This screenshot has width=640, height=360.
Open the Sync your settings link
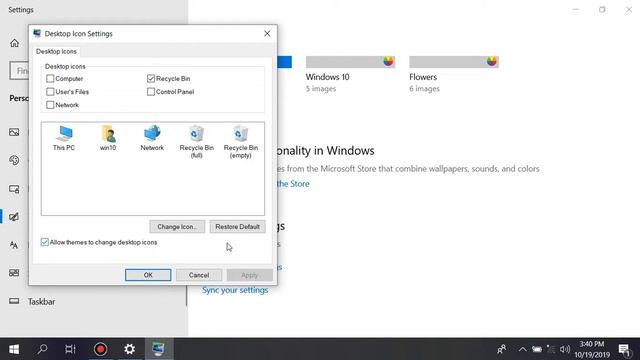[x=235, y=290]
